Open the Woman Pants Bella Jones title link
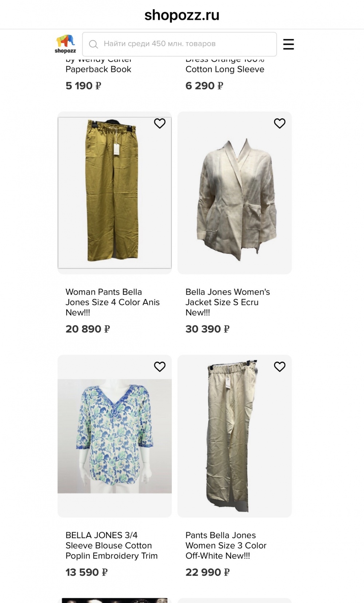 tap(112, 302)
